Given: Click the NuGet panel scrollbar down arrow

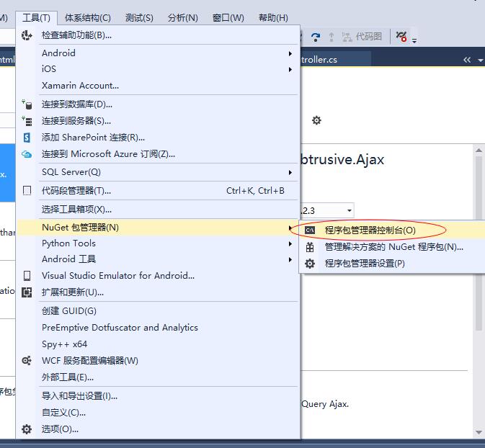Looking at the screenshot, I should 479,432.
